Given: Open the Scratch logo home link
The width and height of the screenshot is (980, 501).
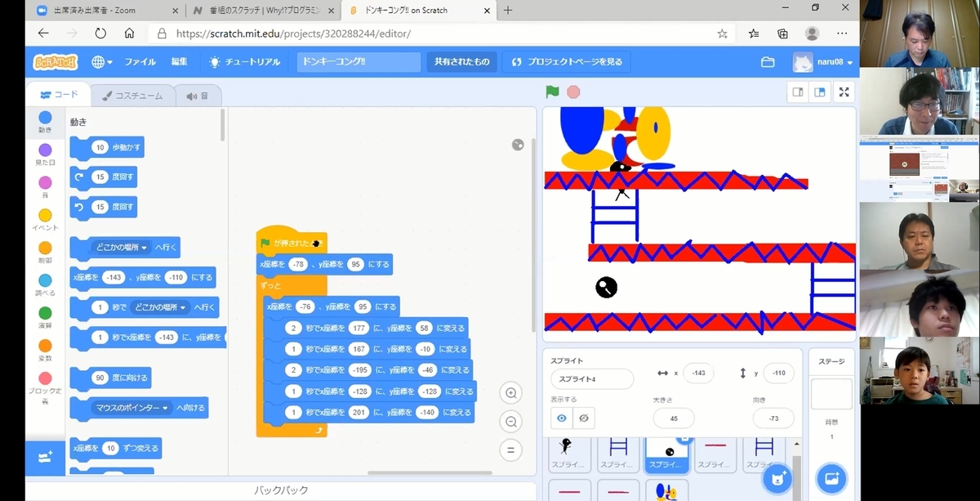Looking at the screenshot, I should point(55,62).
